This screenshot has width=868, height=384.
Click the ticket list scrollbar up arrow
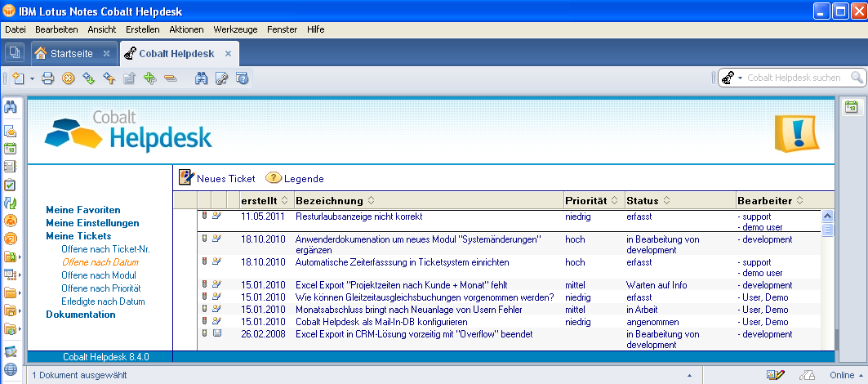point(828,217)
